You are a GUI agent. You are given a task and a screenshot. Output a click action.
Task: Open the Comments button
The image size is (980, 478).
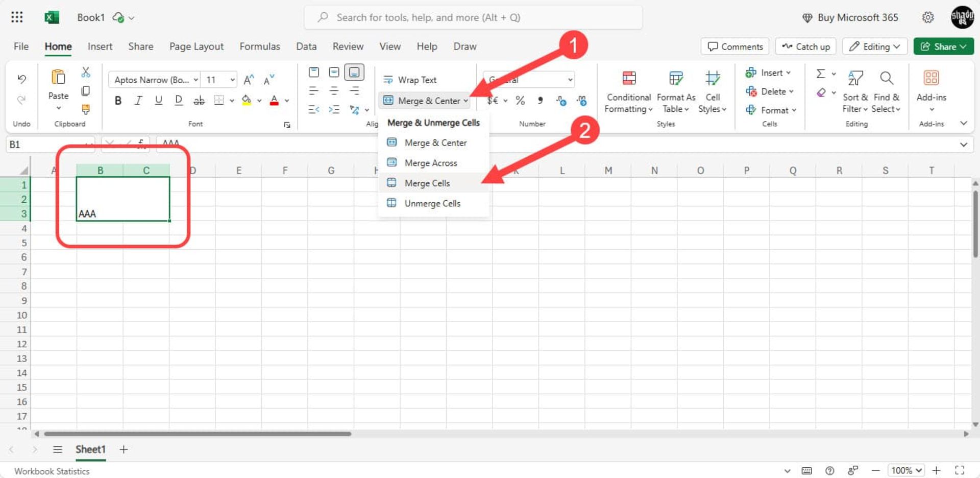(x=735, y=46)
